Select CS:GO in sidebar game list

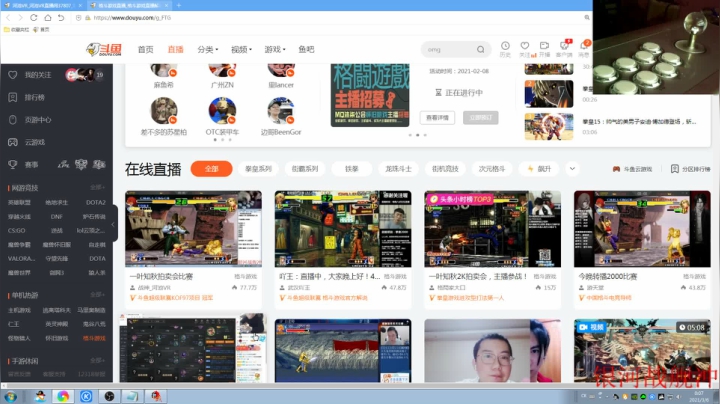(17, 230)
